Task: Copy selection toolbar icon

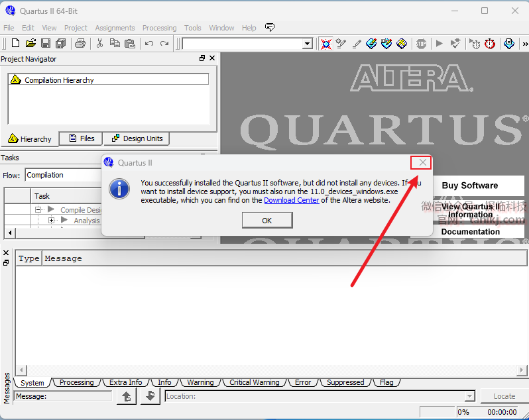Action: click(x=115, y=44)
